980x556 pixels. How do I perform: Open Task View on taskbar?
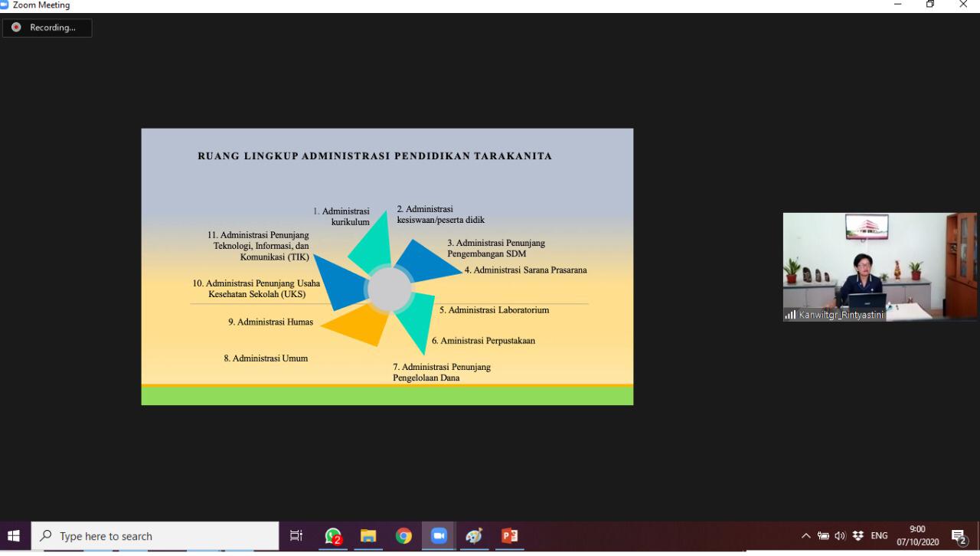pyautogui.click(x=296, y=536)
